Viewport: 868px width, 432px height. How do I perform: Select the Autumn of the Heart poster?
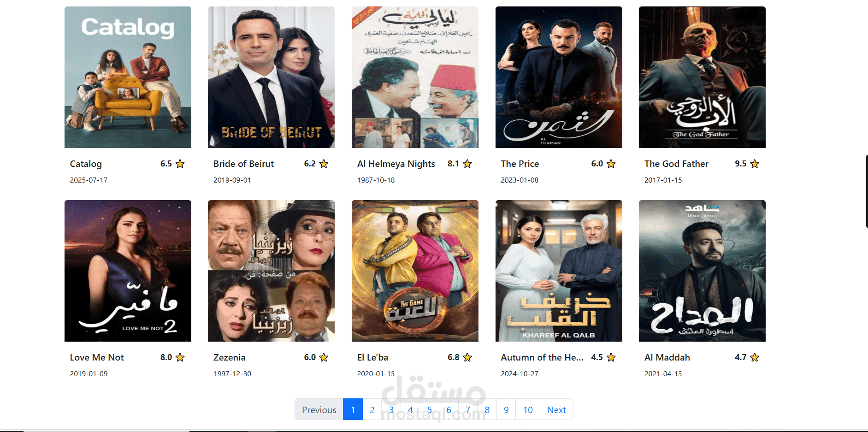click(559, 271)
